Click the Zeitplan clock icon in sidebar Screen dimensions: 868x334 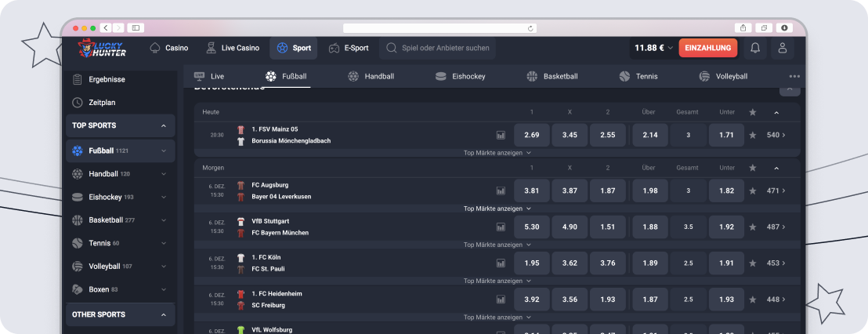point(78,103)
